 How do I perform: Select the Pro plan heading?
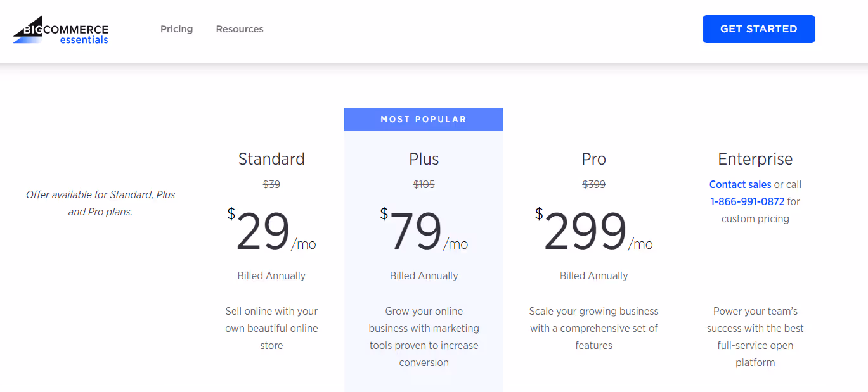[x=593, y=159]
